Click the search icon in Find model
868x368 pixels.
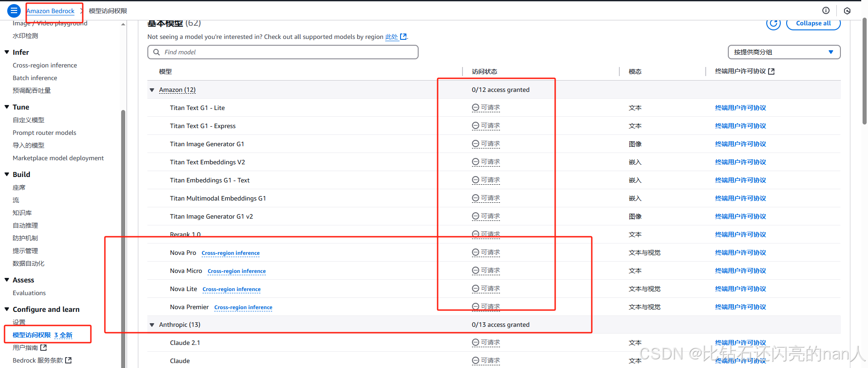pyautogui.click(x=156, y=52)
